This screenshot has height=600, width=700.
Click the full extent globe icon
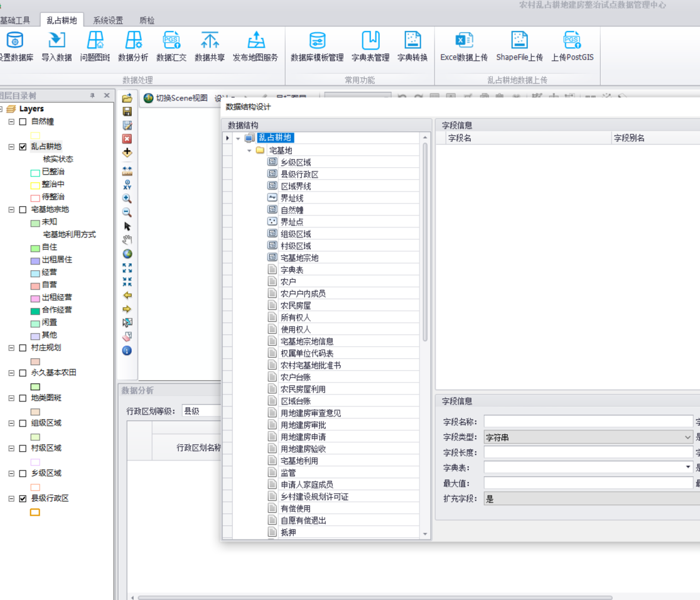click(x=127, y=254)
